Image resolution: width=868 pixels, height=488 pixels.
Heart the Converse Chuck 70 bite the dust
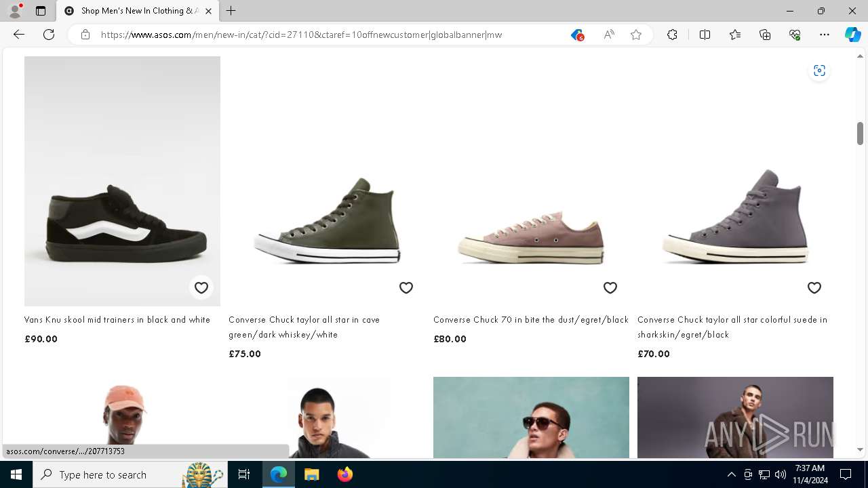(610, 288)
